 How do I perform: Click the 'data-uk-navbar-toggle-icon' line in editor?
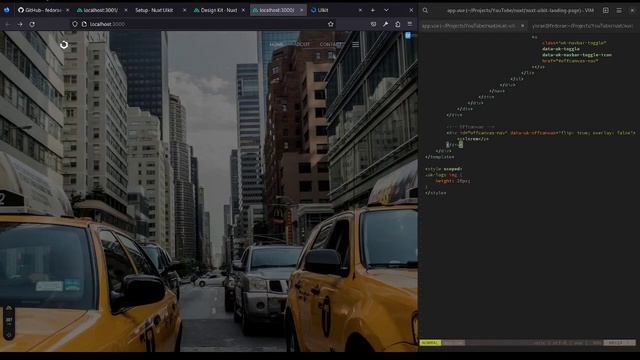click(x=577, y=55)
